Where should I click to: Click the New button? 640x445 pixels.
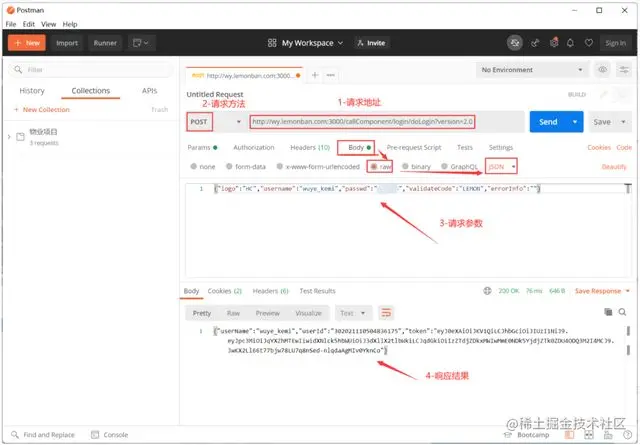[x=27, y=43]
